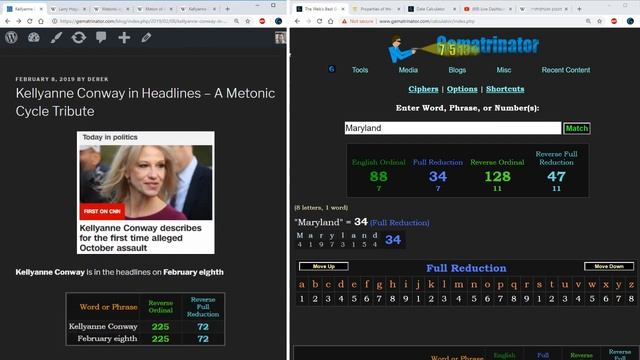Click the Ciphers link
Screen dimensions: 640x360
[x=423, y=89]
